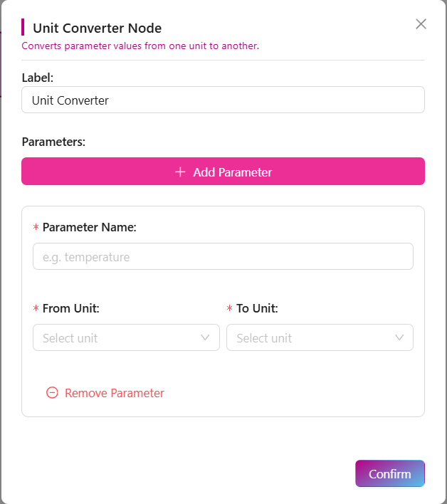The image size is (447, 504).
Task: Click the minus circle icon beside Remove Parameter
Action: [52, 393]
